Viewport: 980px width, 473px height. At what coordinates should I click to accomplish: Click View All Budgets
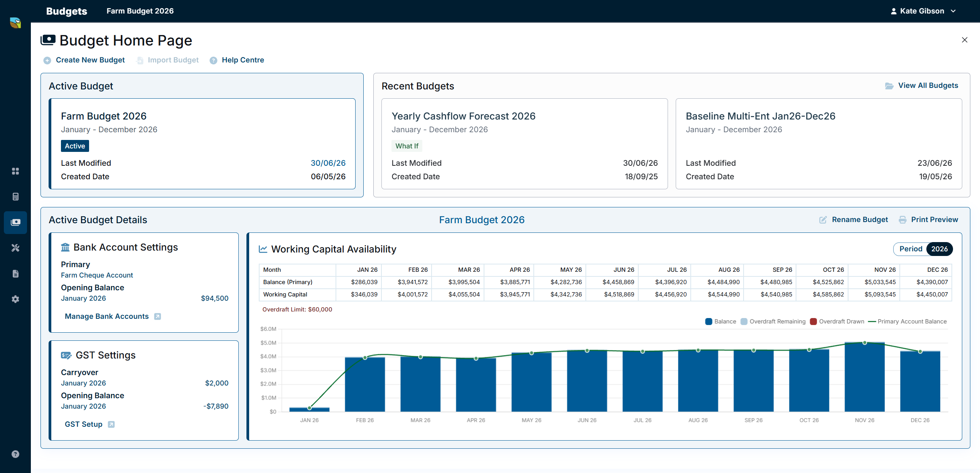(928, 86)
